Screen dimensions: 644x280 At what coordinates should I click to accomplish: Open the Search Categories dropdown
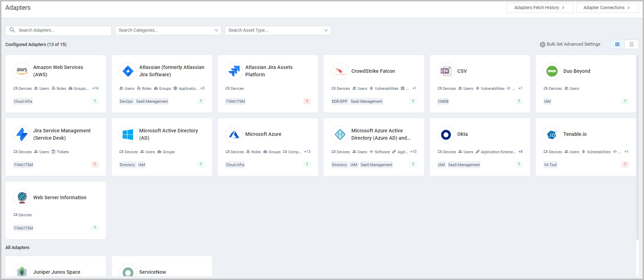(x=168, y=30)
